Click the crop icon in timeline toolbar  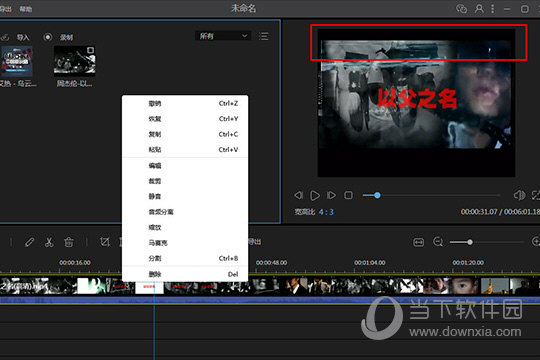coord(105,242)
